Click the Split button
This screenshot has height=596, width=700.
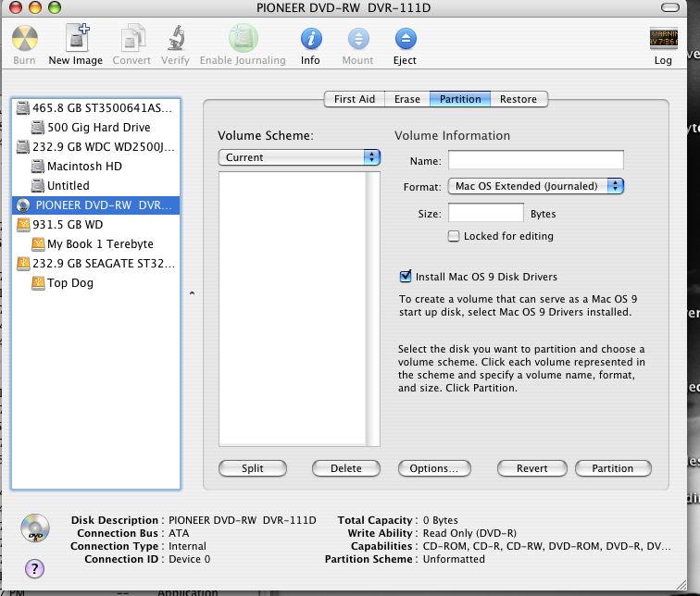(253, 468)
